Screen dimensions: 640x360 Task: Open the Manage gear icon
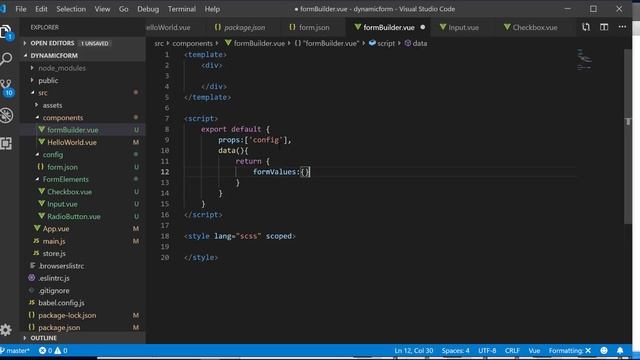tap(6, 329)
